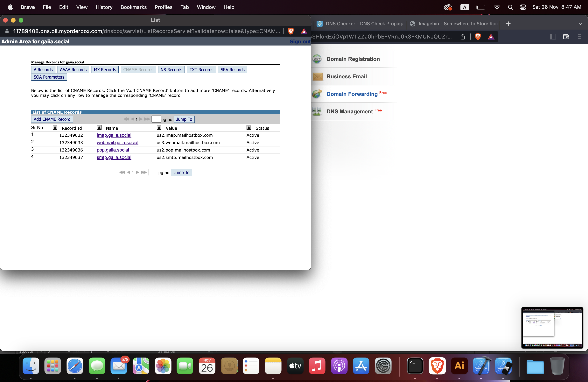Open the A Records tab
This screenshot has width=588, height=382.
[43, 70]
